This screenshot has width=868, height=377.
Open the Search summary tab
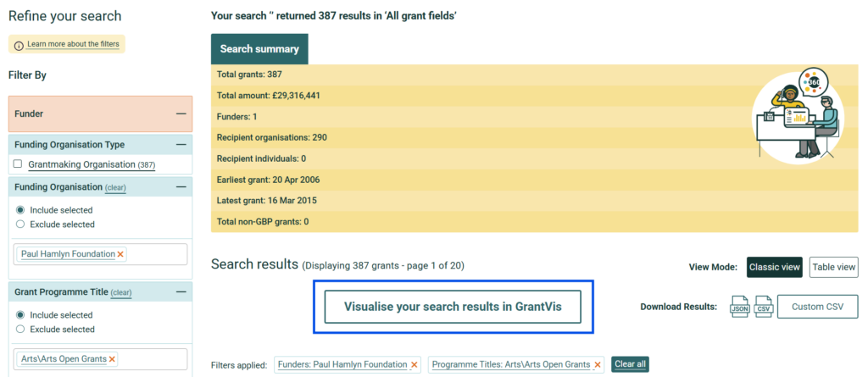259,49
